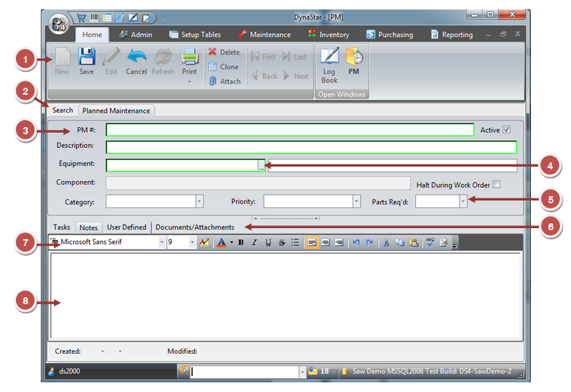Expand the Priority dropdown
Screen dimensions: 571x392
click(356, 201)
